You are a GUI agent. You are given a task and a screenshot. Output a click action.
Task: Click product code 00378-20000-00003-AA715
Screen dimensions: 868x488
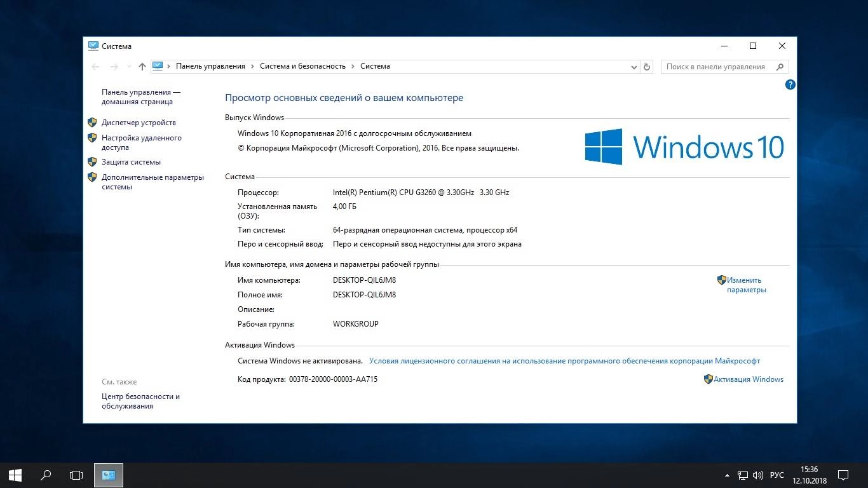pyautogui.click(x=333, y=379)
